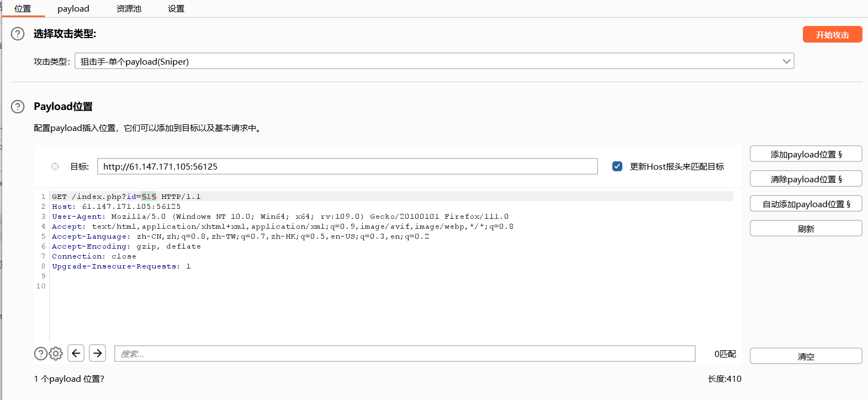Switch to the 位置 tab
This screenshot has height=400, width=868.
(x=23, y=9)
